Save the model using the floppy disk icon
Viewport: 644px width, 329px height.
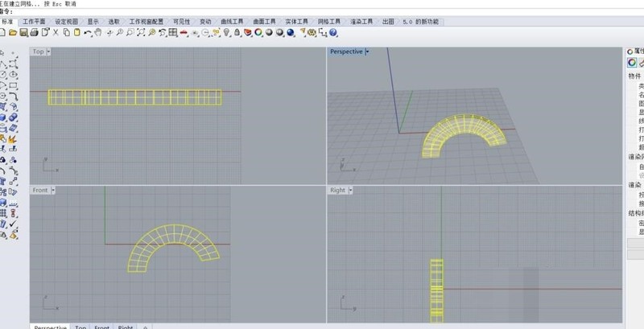point(24,32)
